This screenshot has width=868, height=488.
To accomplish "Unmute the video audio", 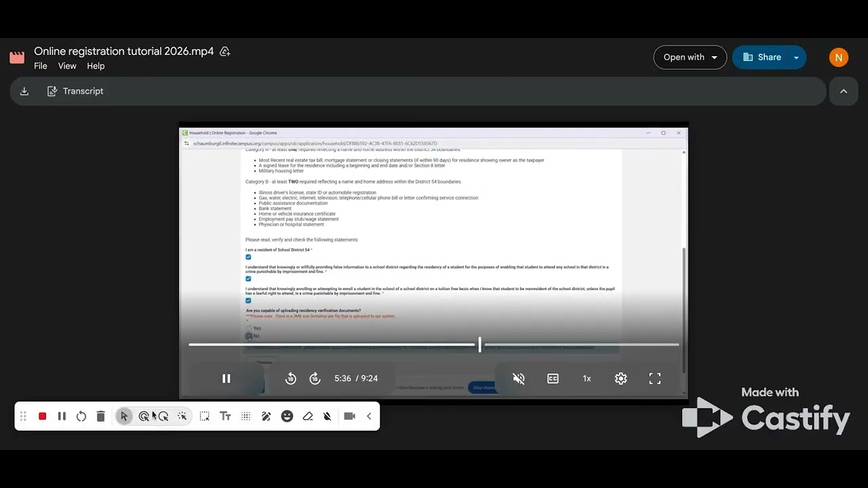I will tap(519, 379).
